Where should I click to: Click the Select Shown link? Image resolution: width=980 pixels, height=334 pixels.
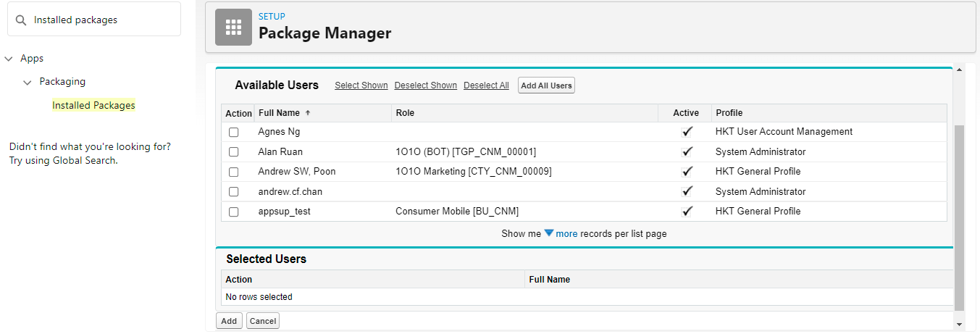361,85
